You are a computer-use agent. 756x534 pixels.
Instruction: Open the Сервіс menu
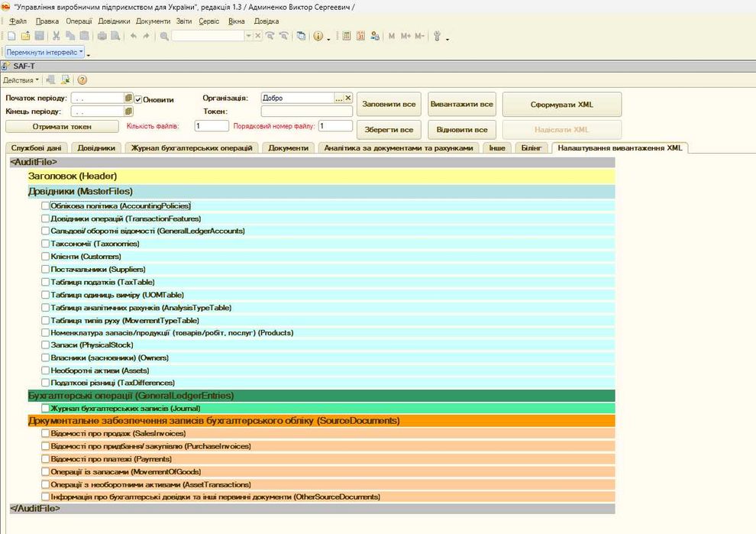click(x=208, y=21)
